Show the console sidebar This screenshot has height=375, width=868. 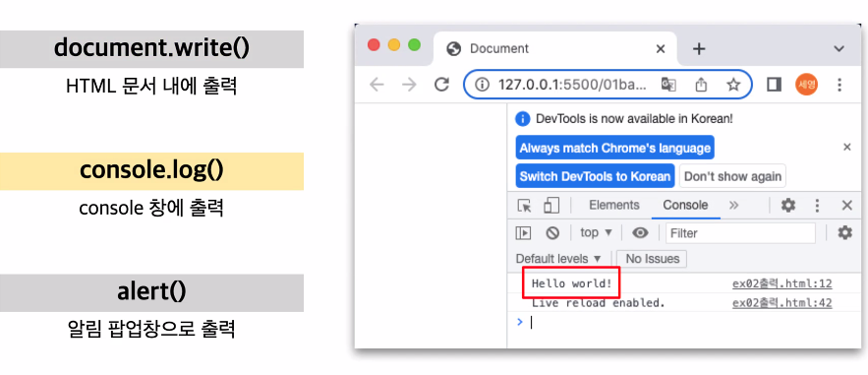523,233
